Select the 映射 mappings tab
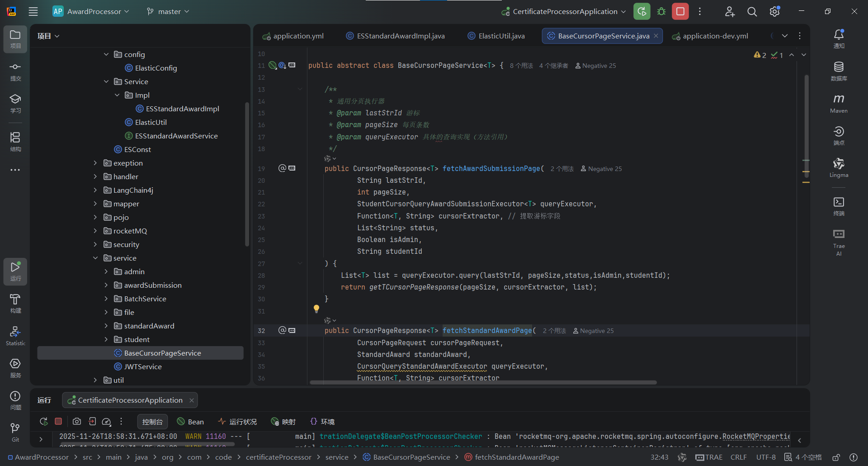 [x=283, y=422]
